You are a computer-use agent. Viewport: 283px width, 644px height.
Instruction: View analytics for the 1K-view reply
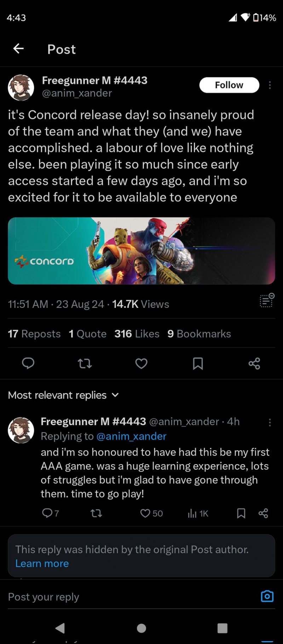tap(198, 513)
